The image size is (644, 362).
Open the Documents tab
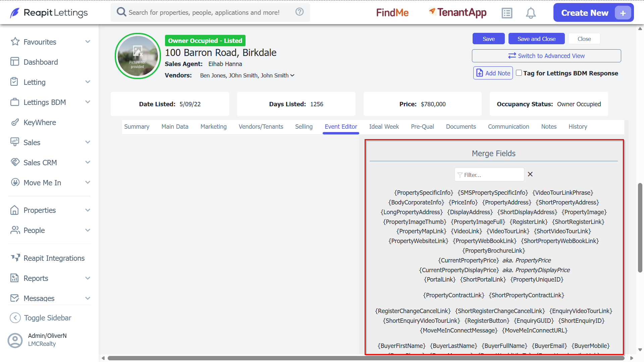pos(461,127)
